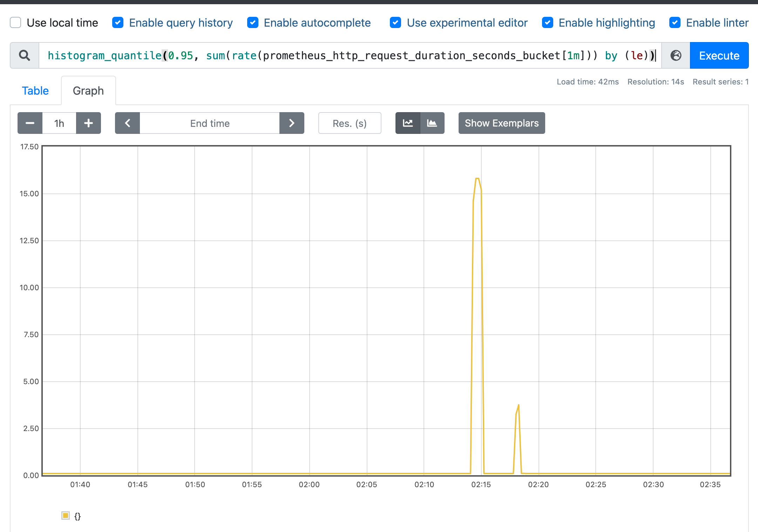Screen dimensions: 758x532
Task: Increase time range with plus button
Action: [88, 123]
